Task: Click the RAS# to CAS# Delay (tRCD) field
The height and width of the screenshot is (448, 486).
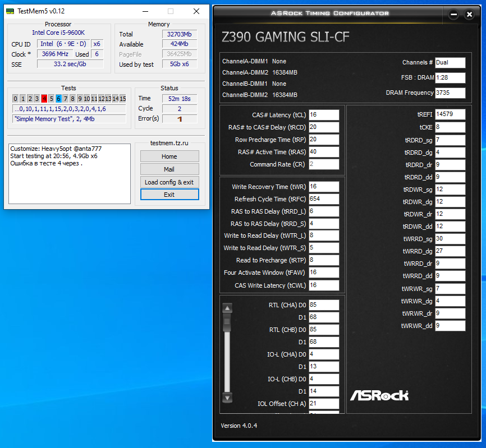Action: pyautogui.click(x=324, y=127)
